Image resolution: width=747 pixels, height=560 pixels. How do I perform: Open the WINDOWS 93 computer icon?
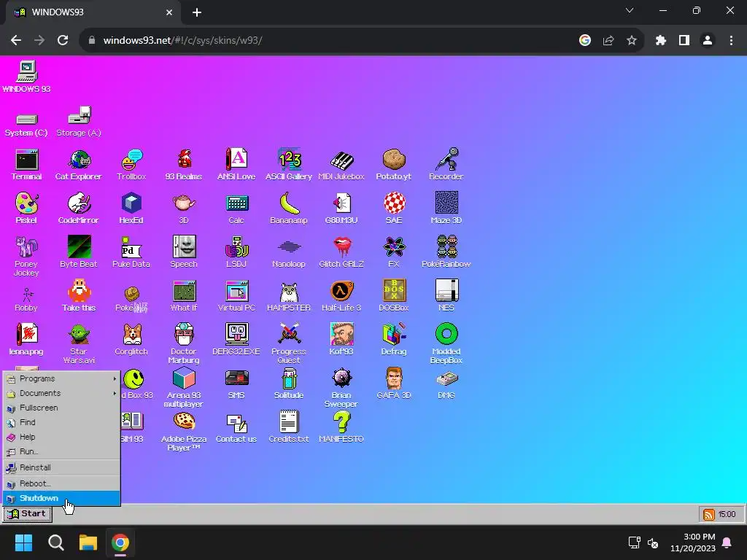tap(26, 77)
